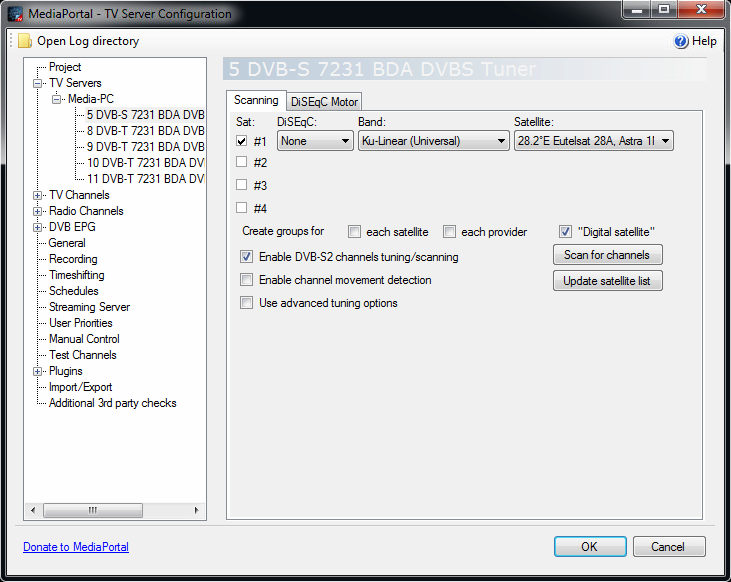Expand the DVB EPG tree node
The height and width of the screenshot is (582, 731).
pos(37,228)
